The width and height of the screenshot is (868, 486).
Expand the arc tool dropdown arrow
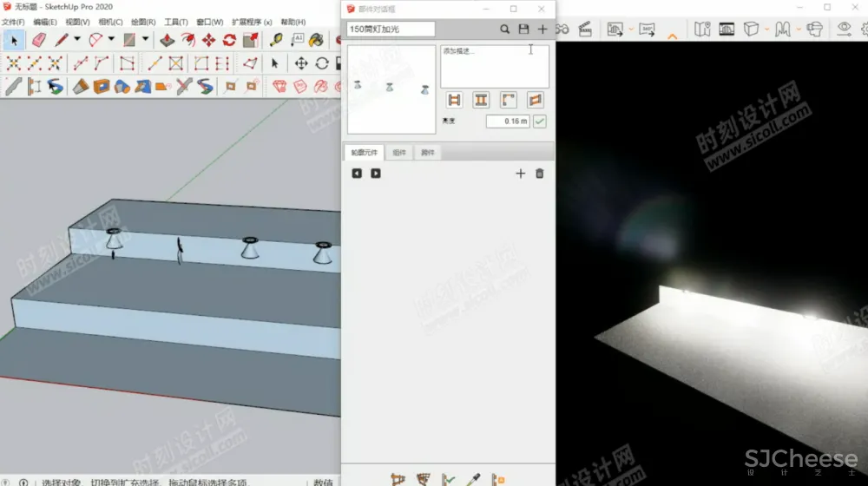click(111, 40)
